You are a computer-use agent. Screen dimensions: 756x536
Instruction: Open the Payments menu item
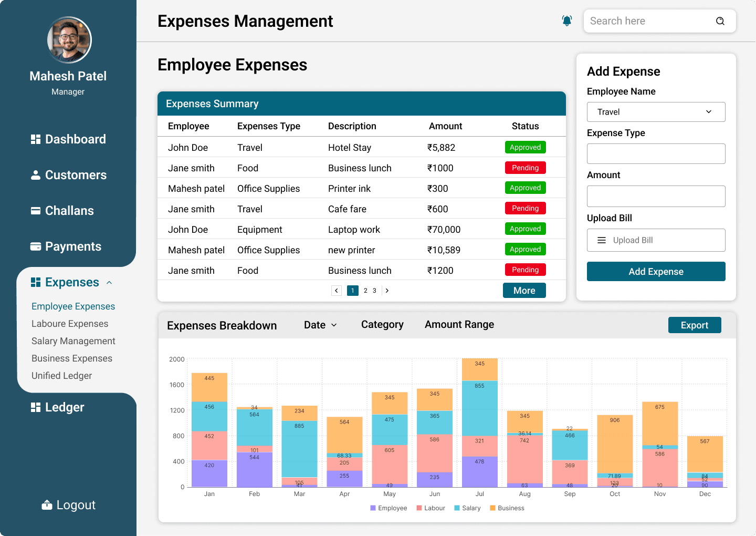coord(66,246)
